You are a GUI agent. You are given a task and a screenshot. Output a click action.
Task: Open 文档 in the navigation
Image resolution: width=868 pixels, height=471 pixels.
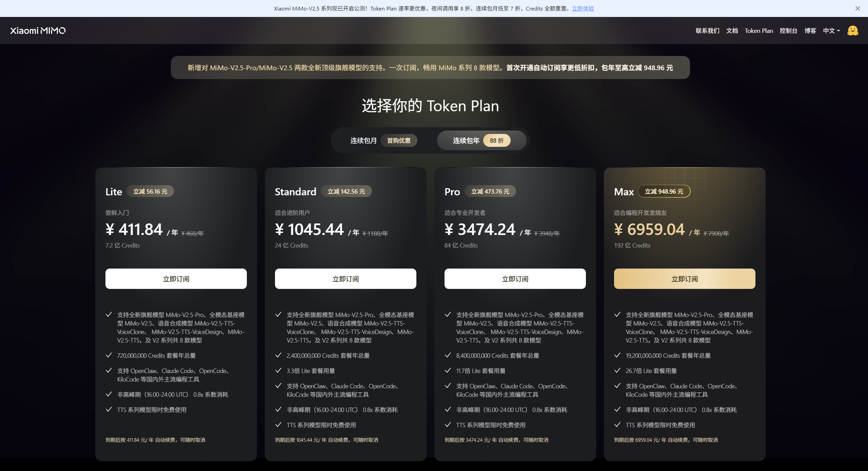coord(732,31)
